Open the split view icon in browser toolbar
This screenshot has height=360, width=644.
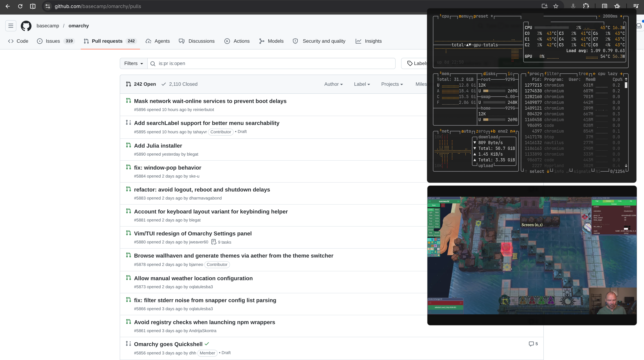coord(33,6)
